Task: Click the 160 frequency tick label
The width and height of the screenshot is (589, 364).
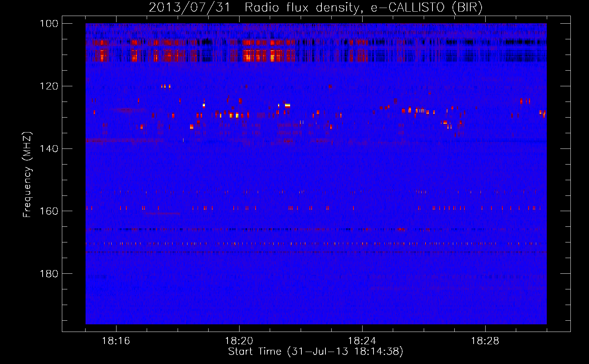Action: (x=49, y=211)
